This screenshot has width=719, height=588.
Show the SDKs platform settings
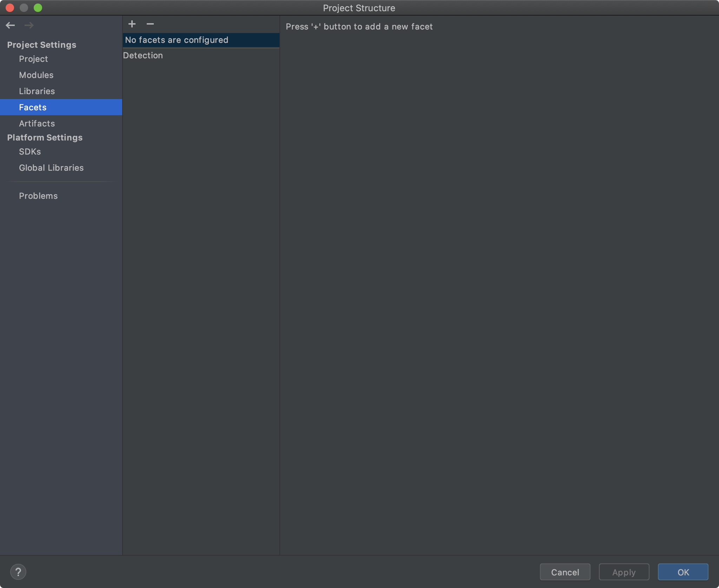pos(30,152)
